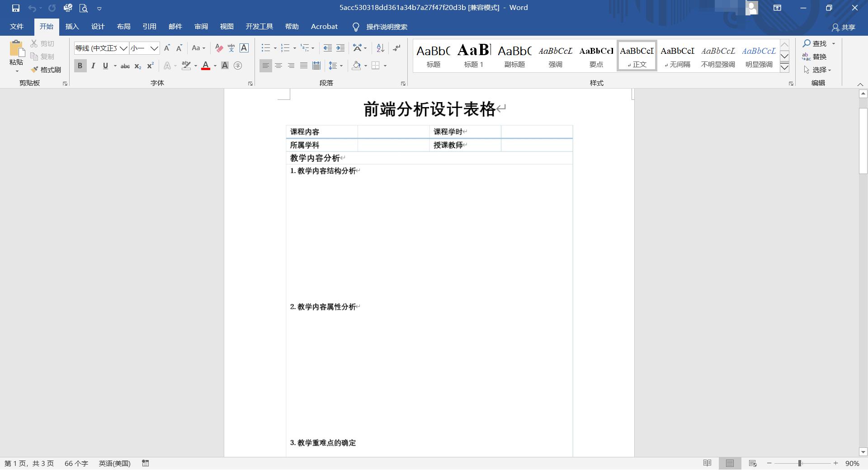Viewport: 868px width, 470px height.
Task: Activate the Format Painter tool
Action: point(47,69)
